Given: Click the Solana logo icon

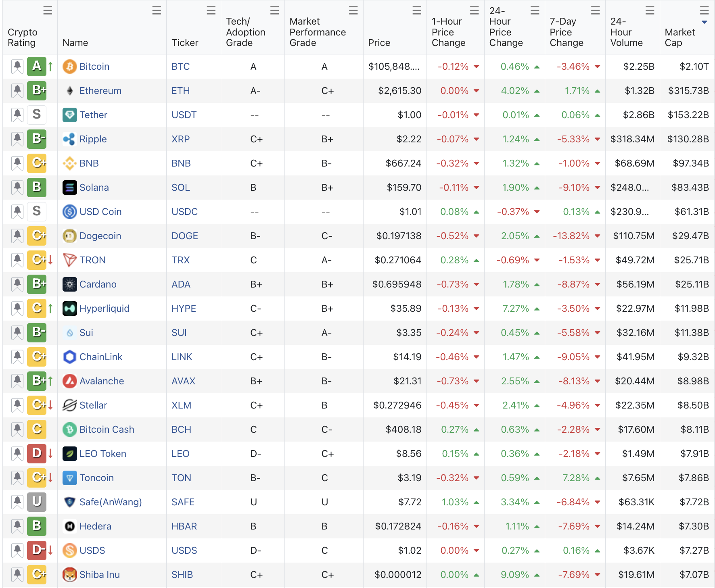Looking at the screenshot, I should pos(70,188).
